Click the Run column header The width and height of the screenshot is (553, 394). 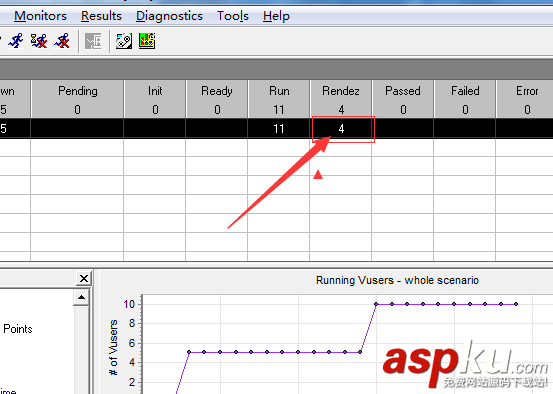[279, 99]
